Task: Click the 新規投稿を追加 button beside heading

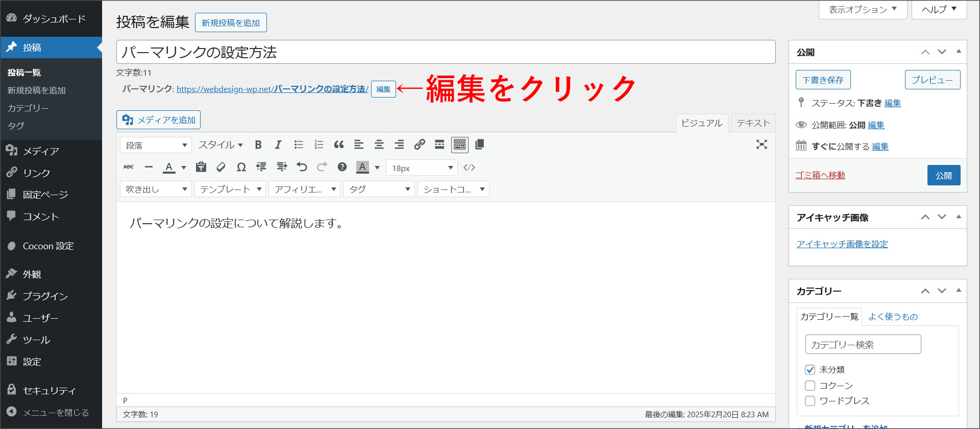Action: (231, 23)
